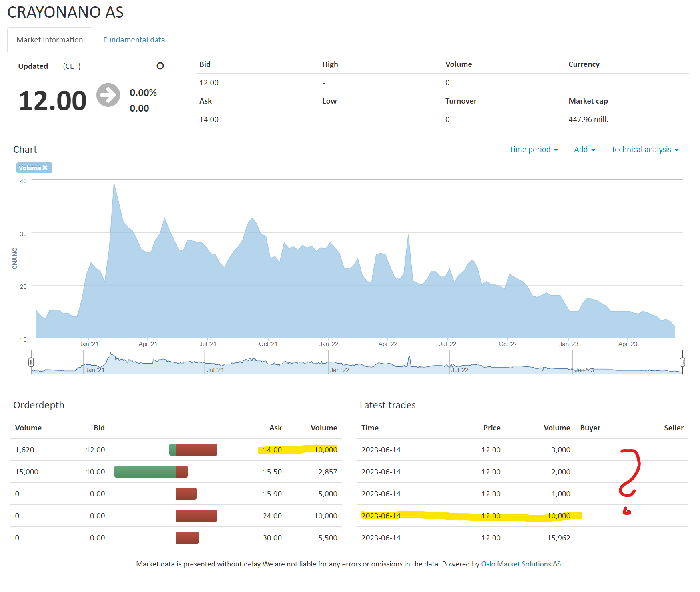This screenshot has width=700, height=592.
Task: Click the Bid column header in top table
Action: [x=205, y=64]
